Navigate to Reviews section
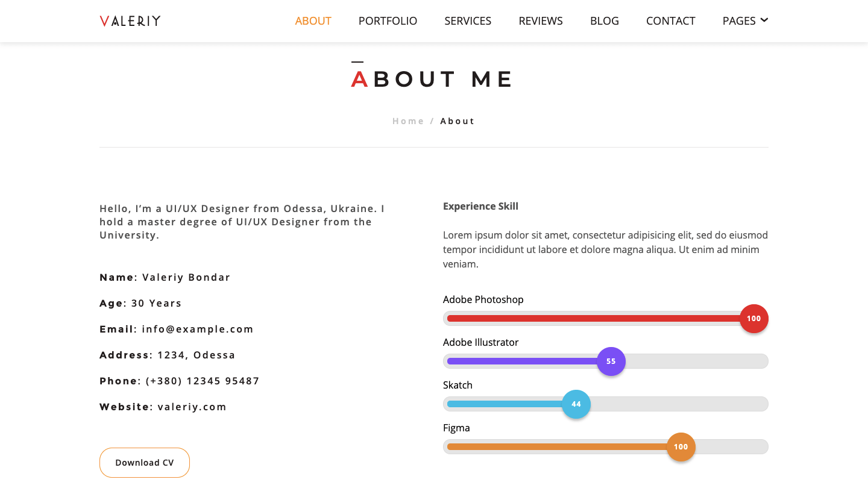Viewport: 868px width, 494px height. pos(541,21)
